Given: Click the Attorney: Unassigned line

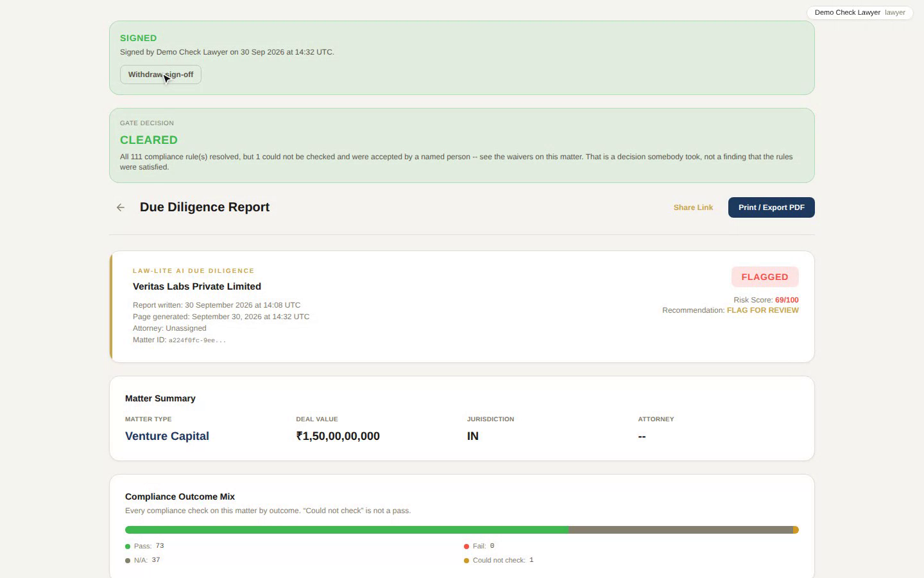Looking at the screenshot, I should coord(169,328).
